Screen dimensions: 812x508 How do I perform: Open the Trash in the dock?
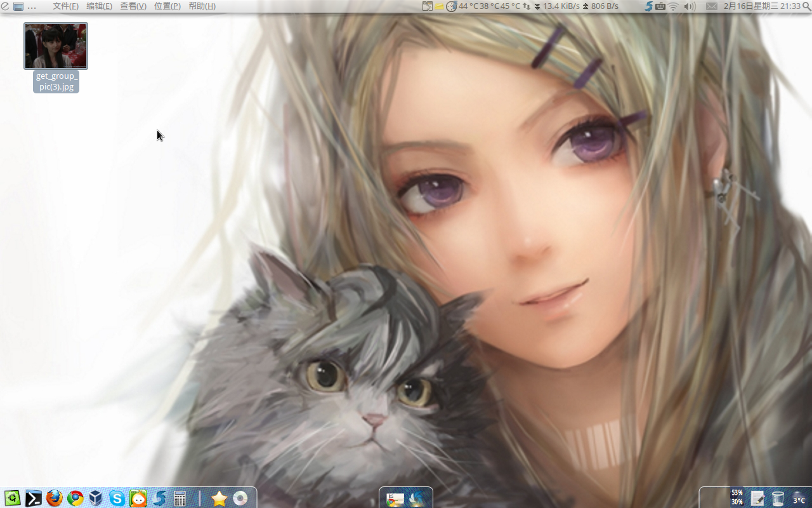coord(778,498)
